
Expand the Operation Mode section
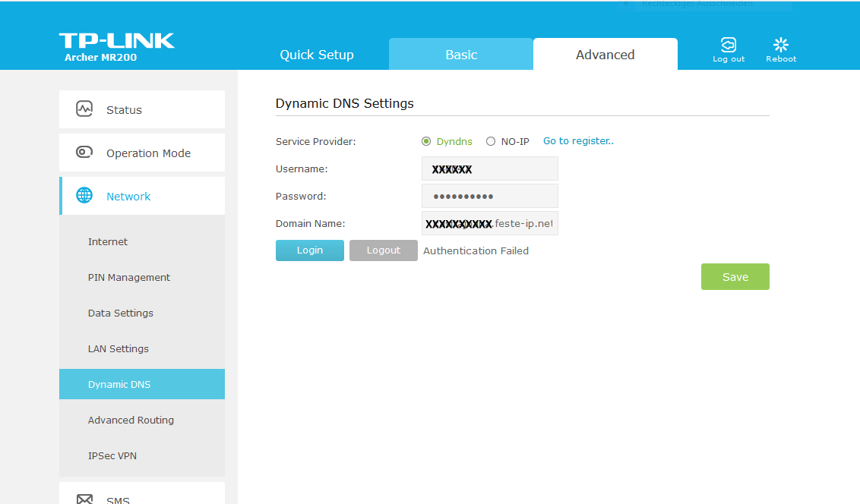pos(148,153)
